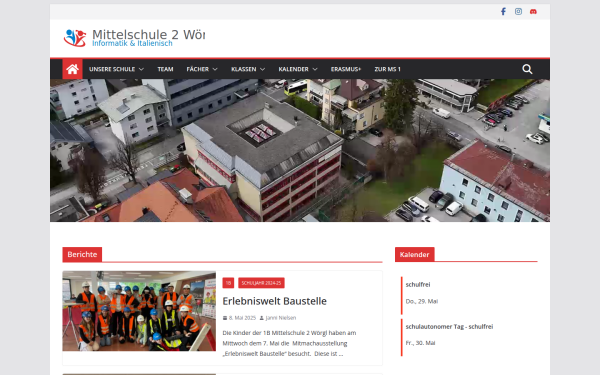Click the Do., 29. Mai date
This screenshot has width=600, height=375.
[422, 302]
